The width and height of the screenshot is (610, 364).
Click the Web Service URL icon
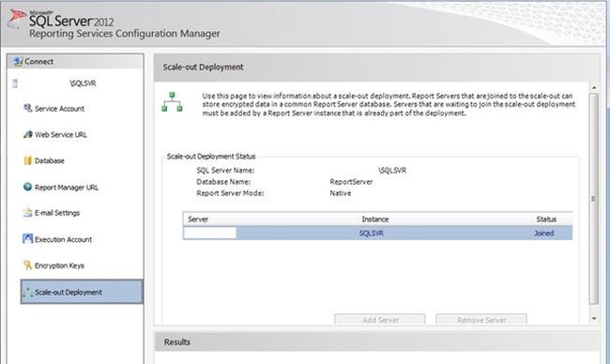coord(27,134)
